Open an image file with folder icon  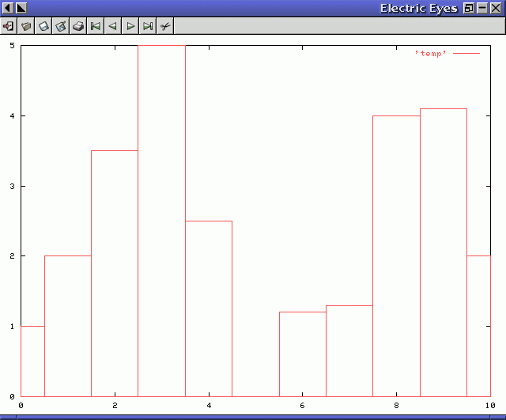pyautogui.click(x=26, y=26)
